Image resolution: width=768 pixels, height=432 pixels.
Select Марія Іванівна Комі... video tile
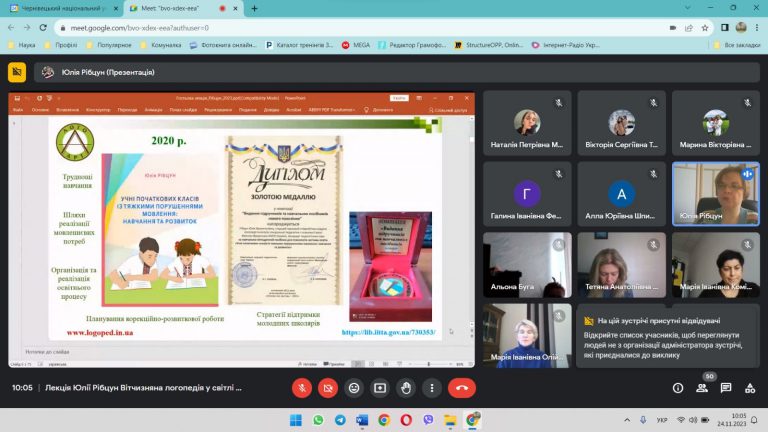coord(716,265)
